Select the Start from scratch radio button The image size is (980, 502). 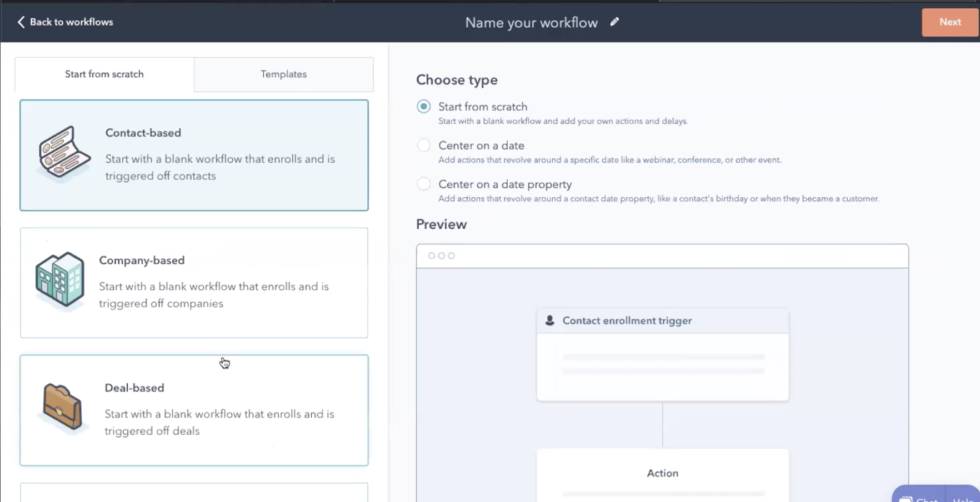coord(424,107)
